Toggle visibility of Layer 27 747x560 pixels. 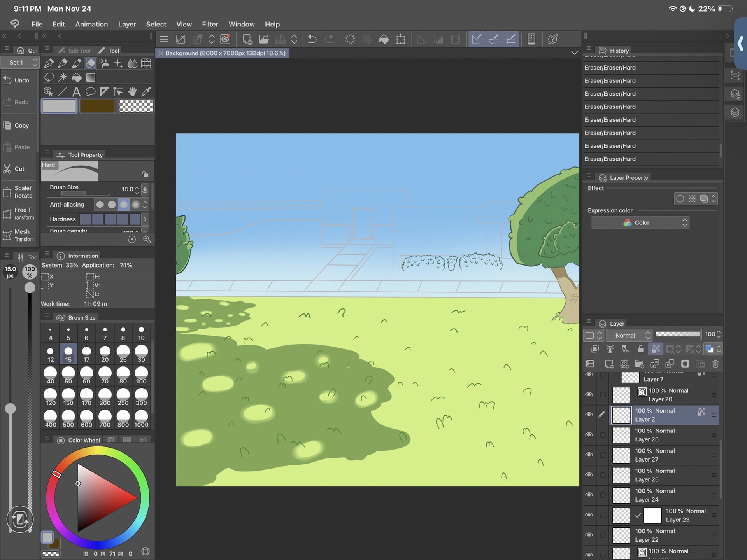tap(589, 455)
